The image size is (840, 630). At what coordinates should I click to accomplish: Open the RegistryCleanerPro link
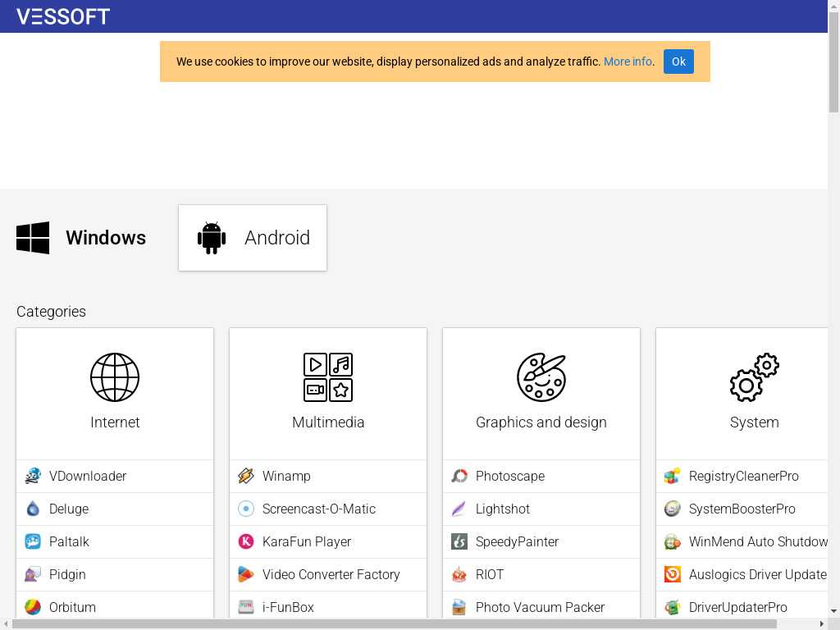click(742, 476)
